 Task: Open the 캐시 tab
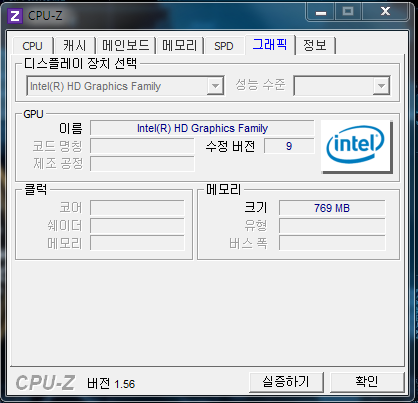coord(75,46)
